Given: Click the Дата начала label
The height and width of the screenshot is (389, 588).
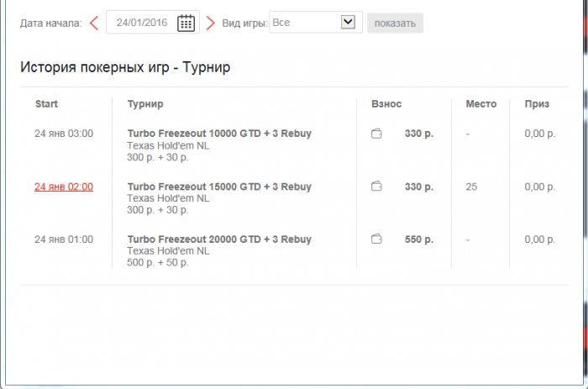Looking at the screenshot, I should click(x=50, y=24).
